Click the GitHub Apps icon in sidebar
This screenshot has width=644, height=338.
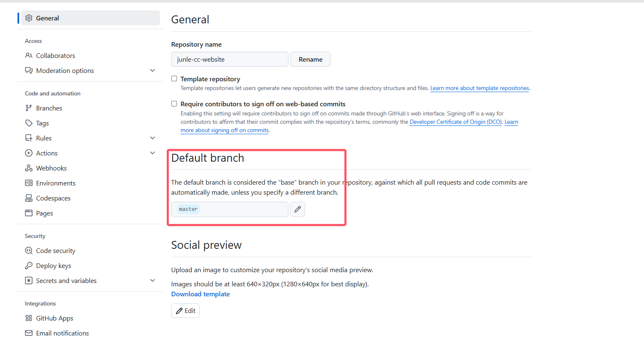point(29,318)
